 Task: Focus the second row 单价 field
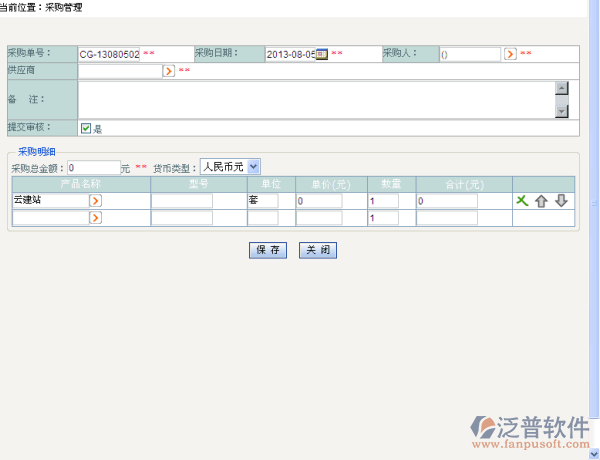click(320, 218)
